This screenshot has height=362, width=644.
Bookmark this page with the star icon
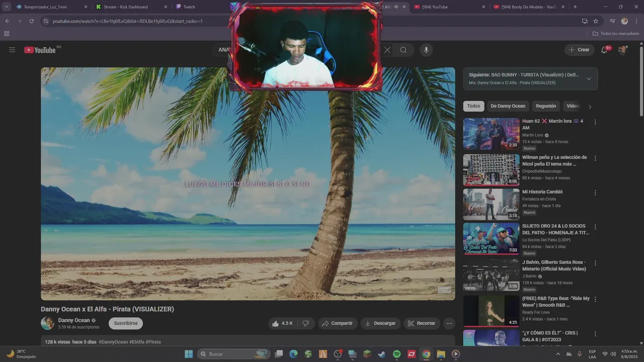[x=596, y=21]
